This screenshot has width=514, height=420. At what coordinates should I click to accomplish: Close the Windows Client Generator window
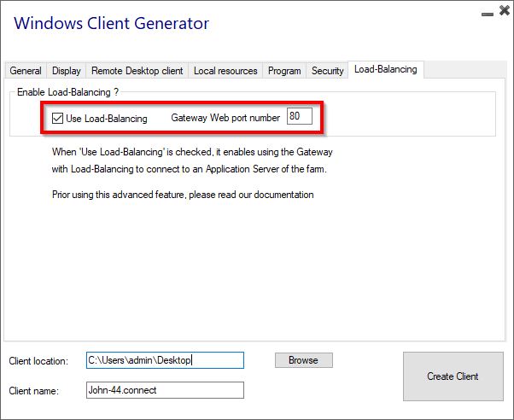[x=502, y=11]
